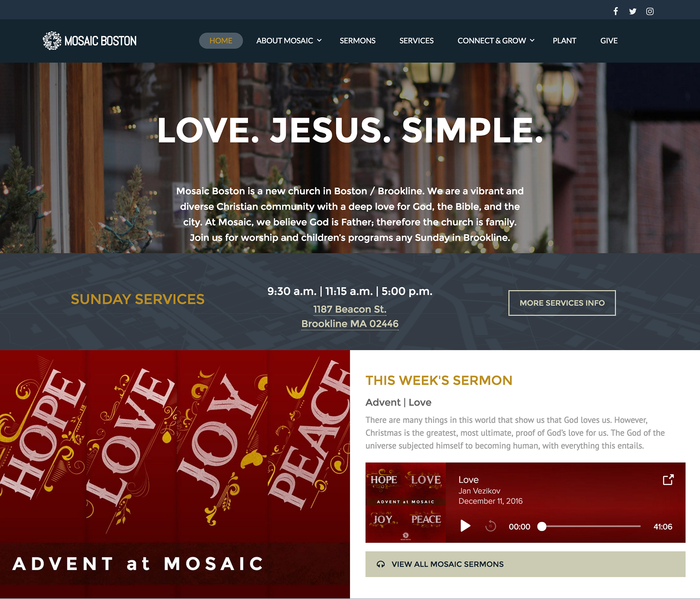This screenshot has width=700, height=599.
Task: Click the Advent at Mosaic album thumbnail
Action: tap(405, 502)
